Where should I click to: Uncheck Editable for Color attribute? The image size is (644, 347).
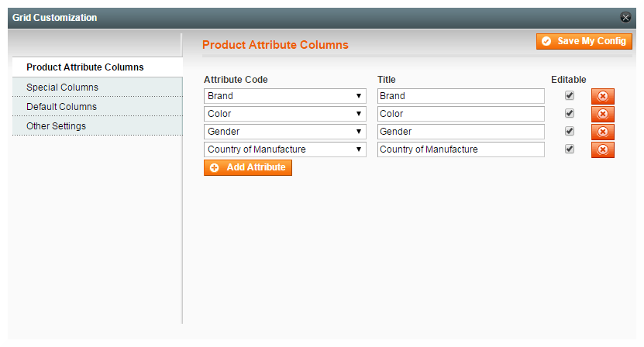(x=570, y=113)
